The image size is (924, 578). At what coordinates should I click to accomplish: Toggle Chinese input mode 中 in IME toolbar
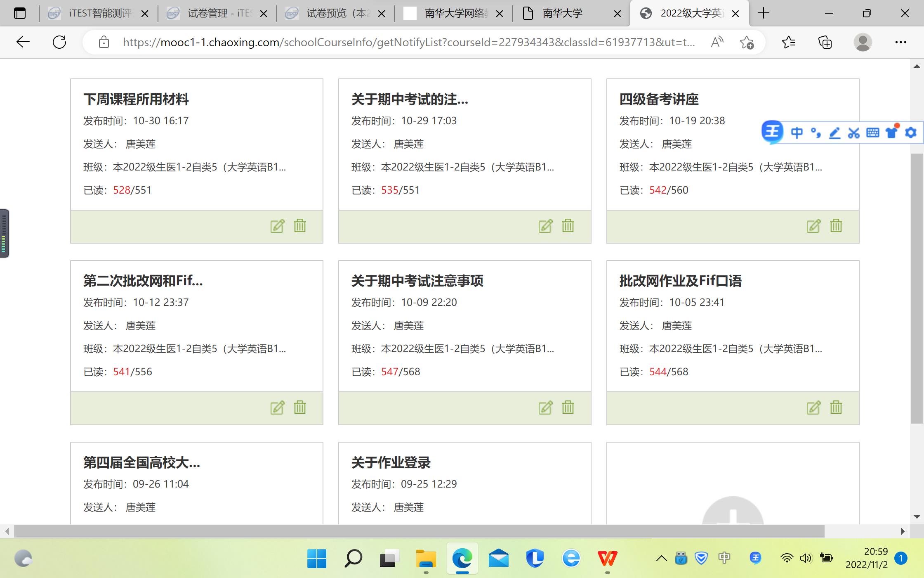797,133
